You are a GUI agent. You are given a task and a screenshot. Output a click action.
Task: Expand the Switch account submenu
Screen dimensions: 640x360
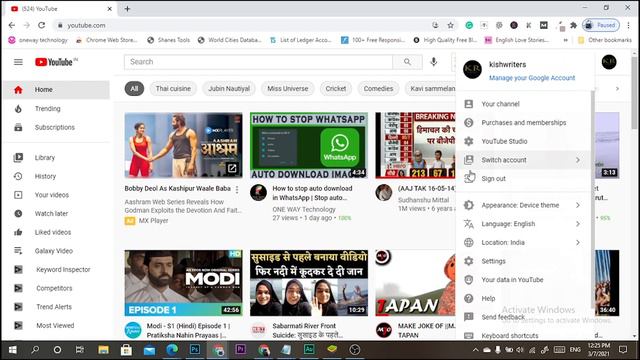tap(523, 160)
